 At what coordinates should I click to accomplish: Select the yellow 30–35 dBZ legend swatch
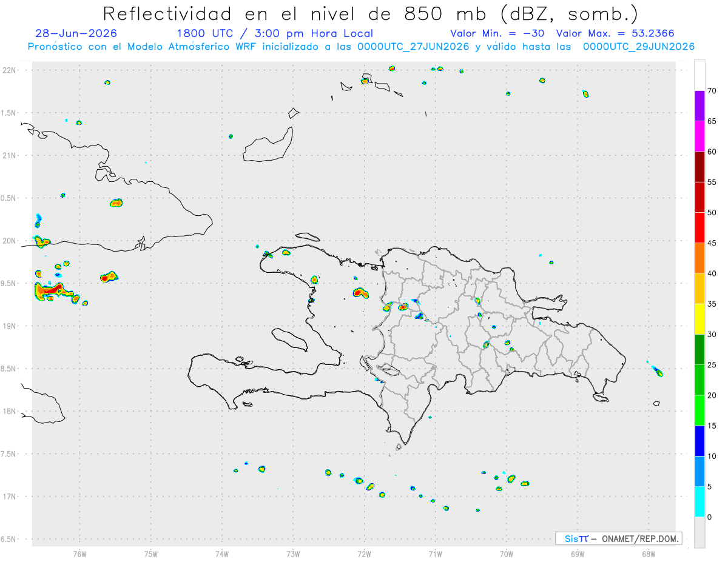tap(699, 319)
